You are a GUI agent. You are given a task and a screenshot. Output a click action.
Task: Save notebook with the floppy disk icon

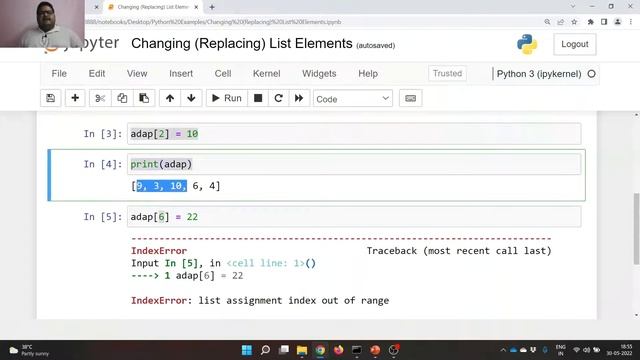pyautogui.click(x=51, y=98)
